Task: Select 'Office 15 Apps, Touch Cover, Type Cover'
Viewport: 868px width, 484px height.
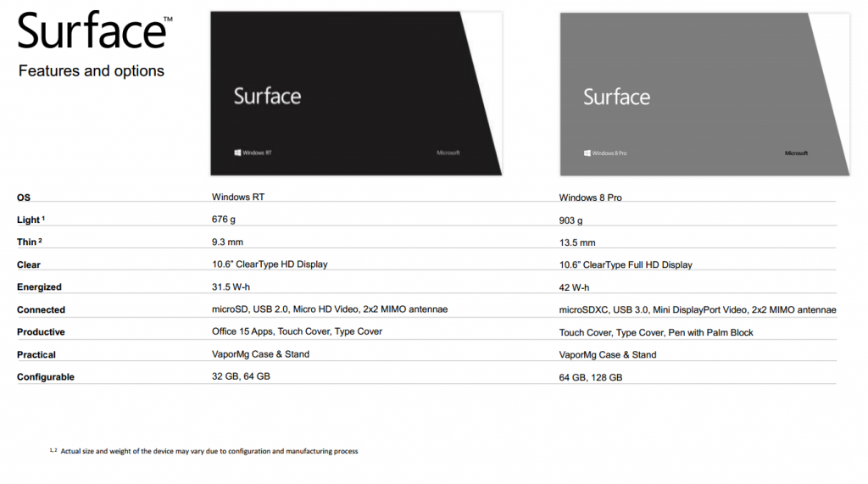Action: coord(297,331)
